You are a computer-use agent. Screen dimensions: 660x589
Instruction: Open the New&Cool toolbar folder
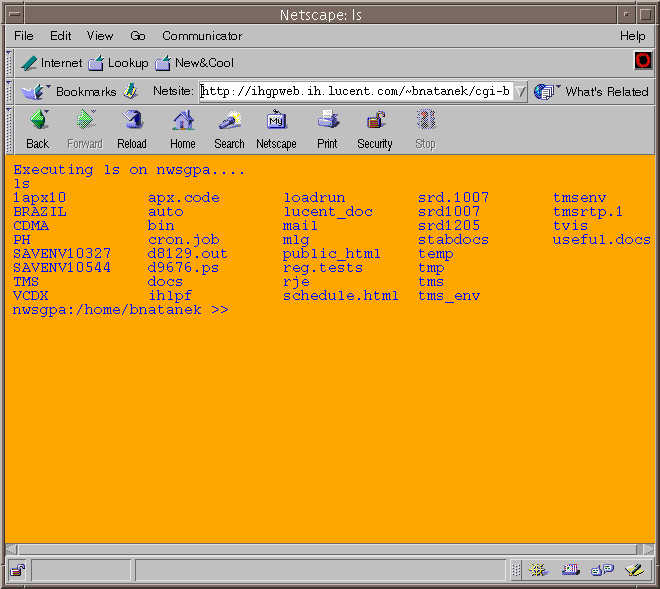click(194, 63)
